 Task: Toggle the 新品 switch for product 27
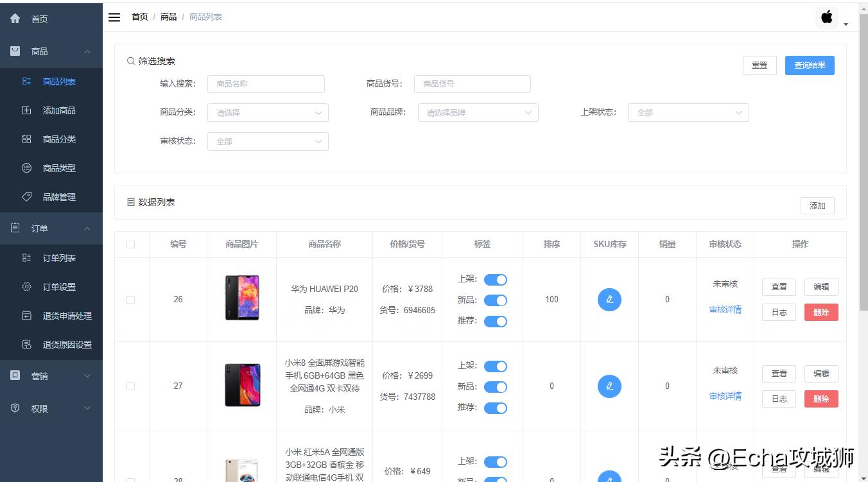495,386
